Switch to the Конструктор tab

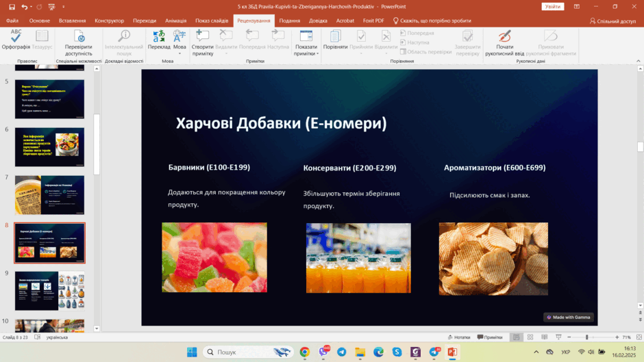point(109,21)
